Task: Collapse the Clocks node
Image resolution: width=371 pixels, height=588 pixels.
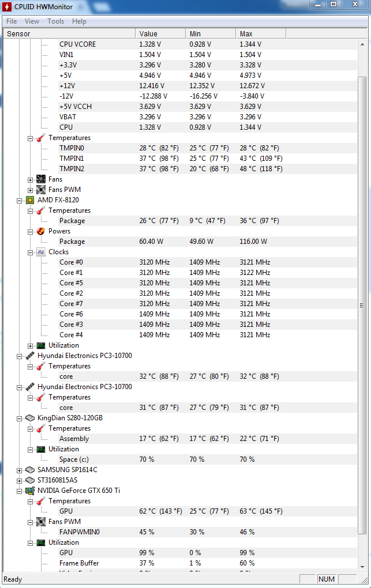Action: tap(30, 252)
